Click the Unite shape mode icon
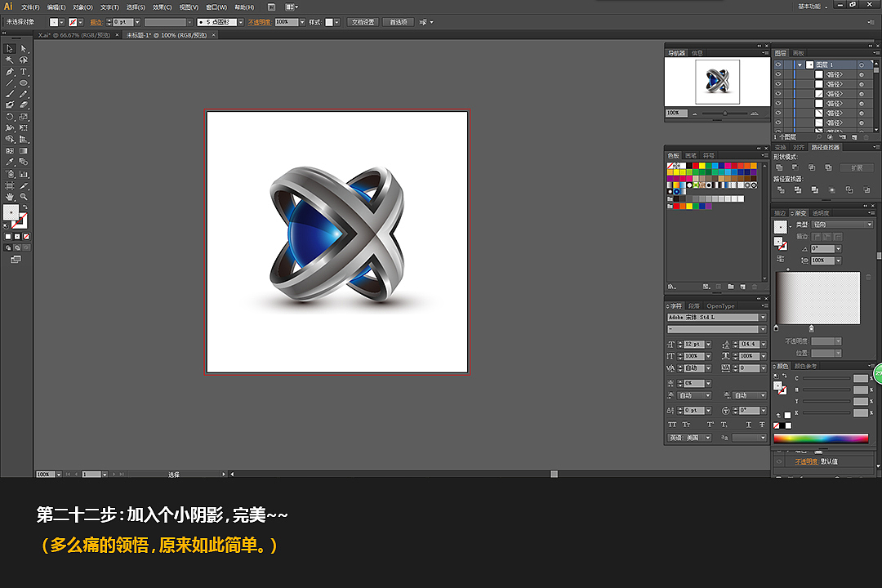Screen dimensions: 882x588 (779, 167)
